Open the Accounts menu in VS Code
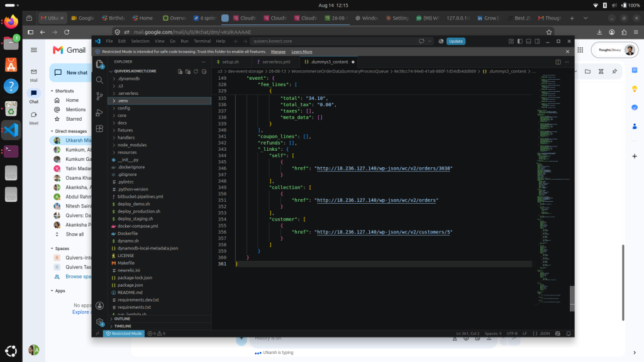644x362 pixels. [x=99, y=305]
